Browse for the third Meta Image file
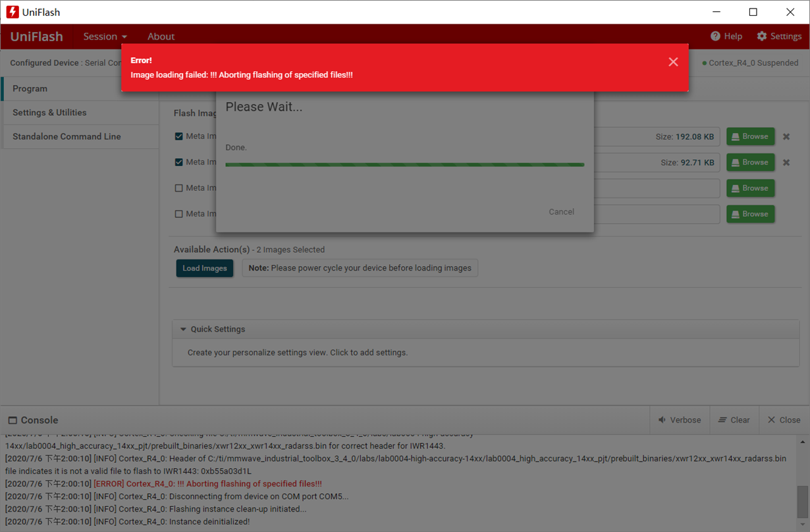The image size is (810, 532). [x=750, y=188]
